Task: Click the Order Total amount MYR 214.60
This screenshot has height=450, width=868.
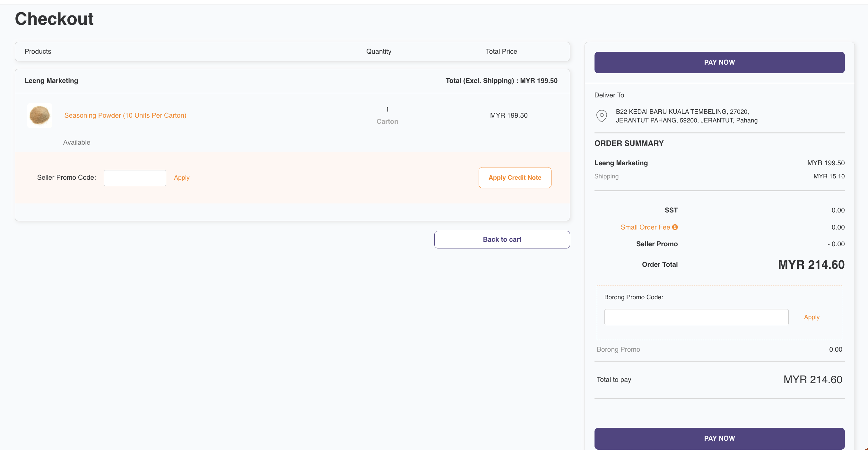Action: tap(811, 265)
